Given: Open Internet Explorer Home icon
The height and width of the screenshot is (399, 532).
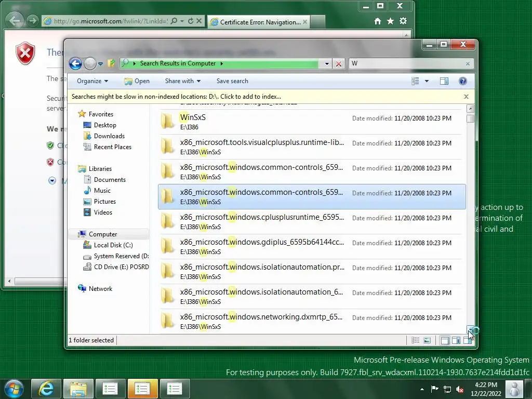Looking at the screenshot, I should [378, 21].
